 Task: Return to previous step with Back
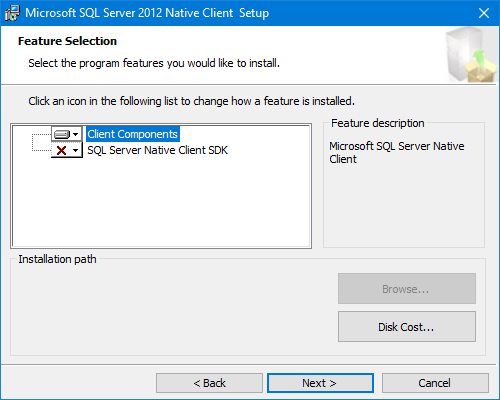click(x=209, y=383)
